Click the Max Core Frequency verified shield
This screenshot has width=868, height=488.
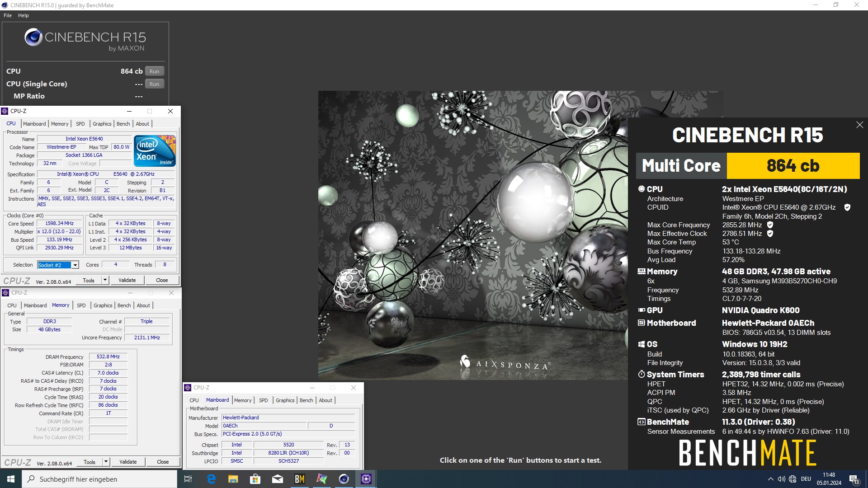pyautogui.click(x=770, y=225)
